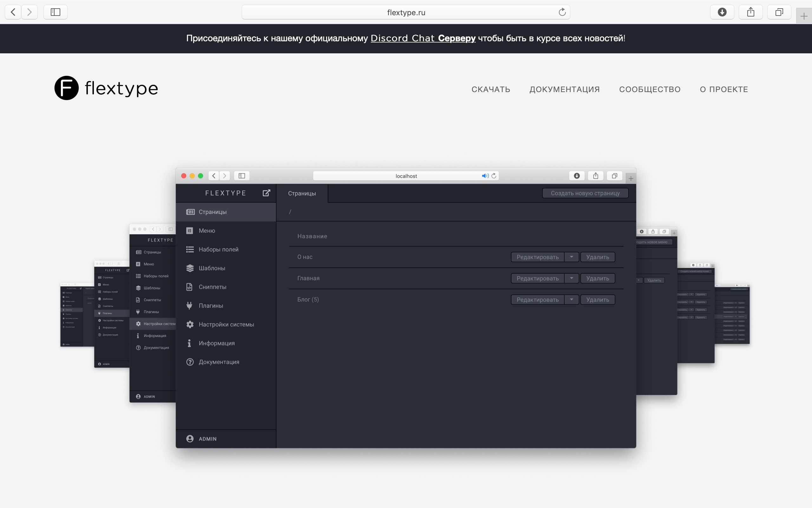The height and width of the screenshot is (508, 812).
Task: Select Меню in the admin sidebar
Action: [226, 231]
